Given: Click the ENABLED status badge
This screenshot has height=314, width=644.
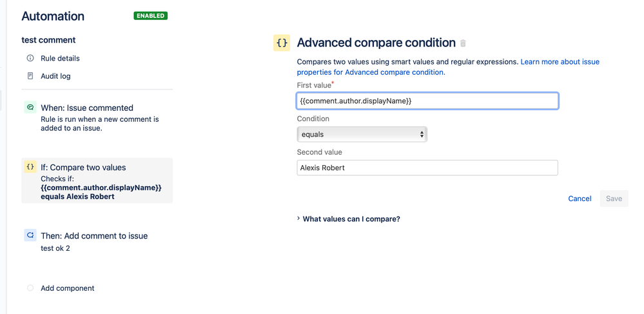Looking at the screenshot, I should coord(150,16).
